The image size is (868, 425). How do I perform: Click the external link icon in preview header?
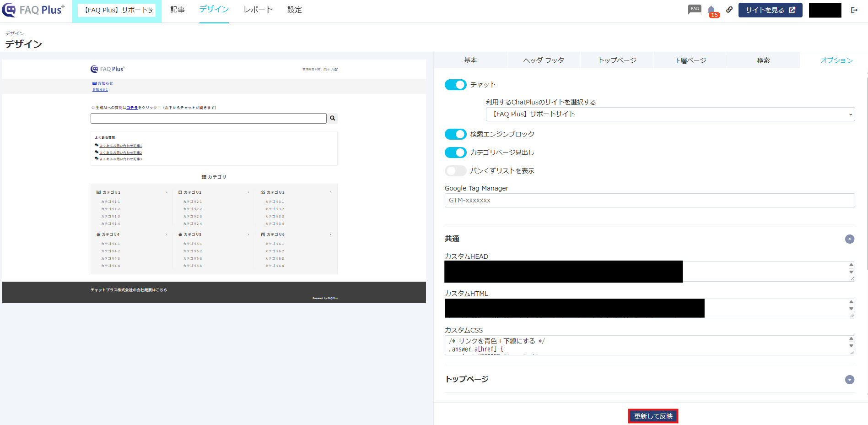(x=336, y=70)
